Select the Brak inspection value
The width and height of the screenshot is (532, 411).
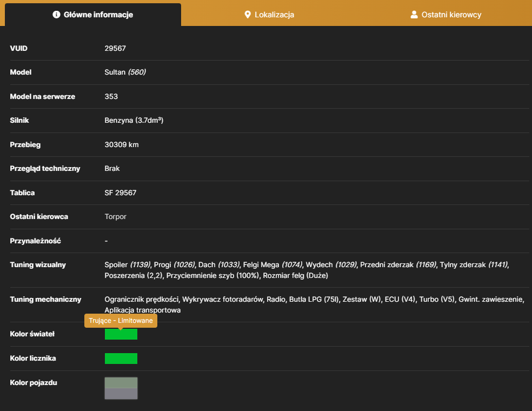[112, 168]
